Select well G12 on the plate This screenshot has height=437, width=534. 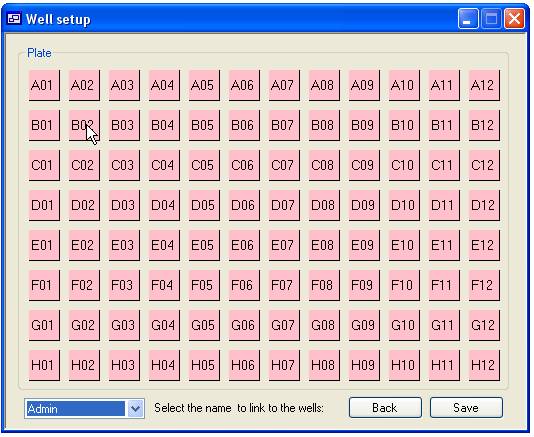pyautogui.click(x=484, y=325)
